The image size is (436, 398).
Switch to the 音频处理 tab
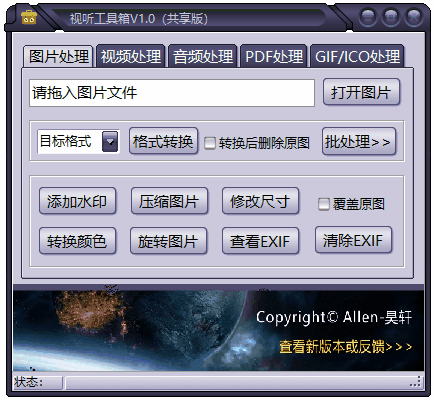[203, 56]
